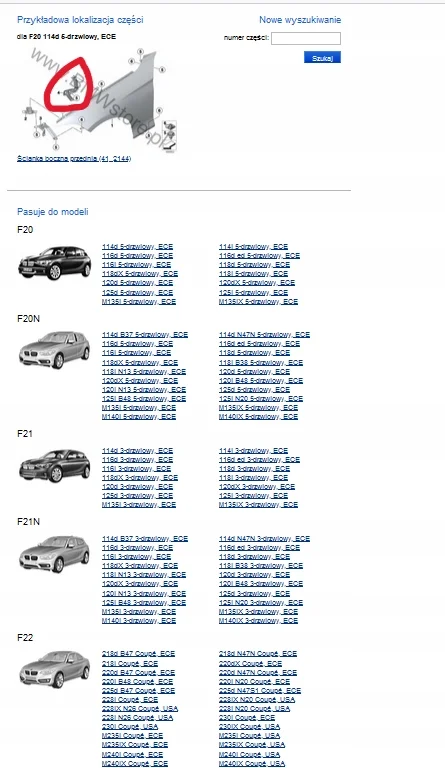The width and height of the screenshot is (445, 768).
Task: Open the front side panel parts diagram image
Action: pos(99,99)
